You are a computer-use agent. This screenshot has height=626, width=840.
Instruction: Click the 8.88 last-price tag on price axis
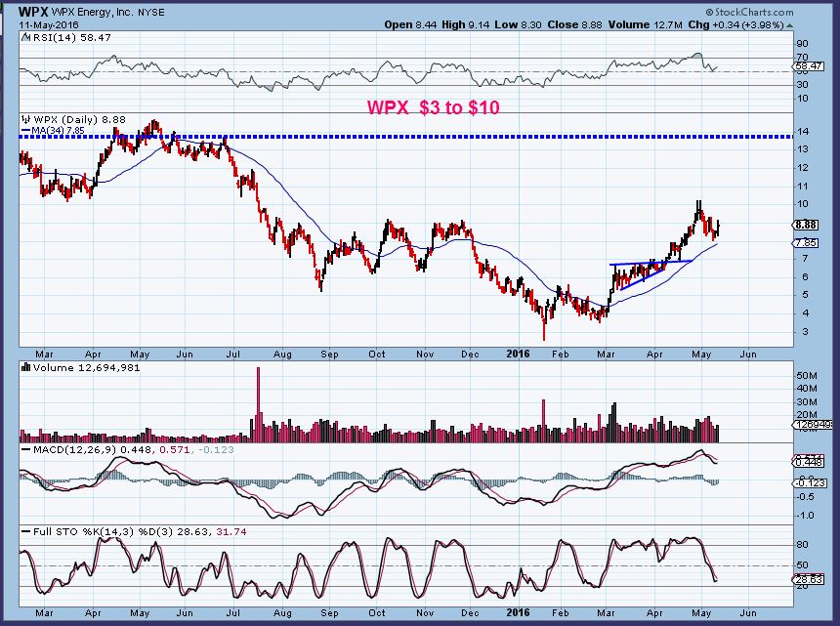pyautogui.click(x=806, y=225)
